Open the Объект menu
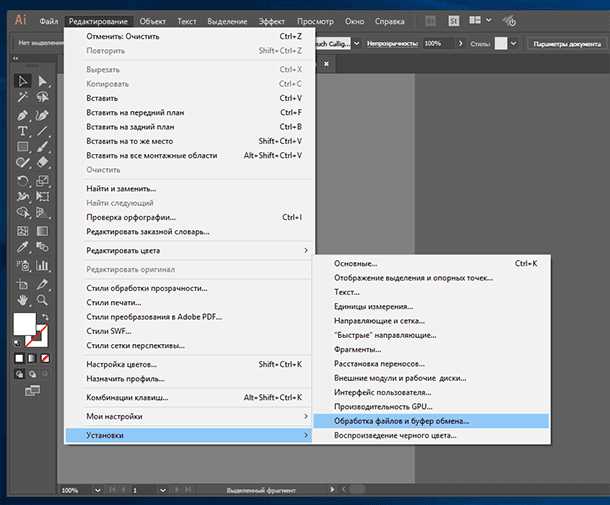Image resolution: width=610 pixels, height=505 pixels. (152, 21)
